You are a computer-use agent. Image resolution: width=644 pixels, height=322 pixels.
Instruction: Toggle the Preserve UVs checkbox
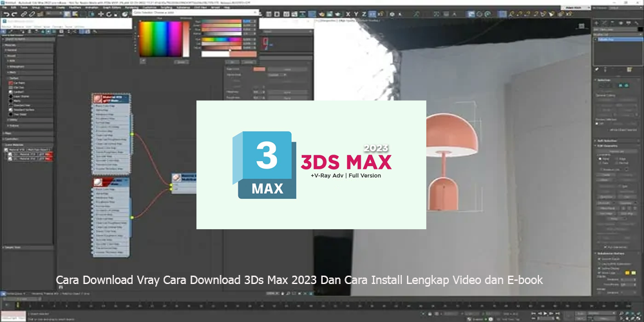(x=601, y=169)
